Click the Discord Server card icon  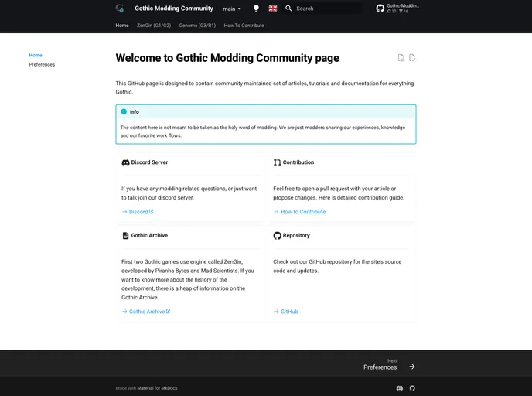[125, 162]
